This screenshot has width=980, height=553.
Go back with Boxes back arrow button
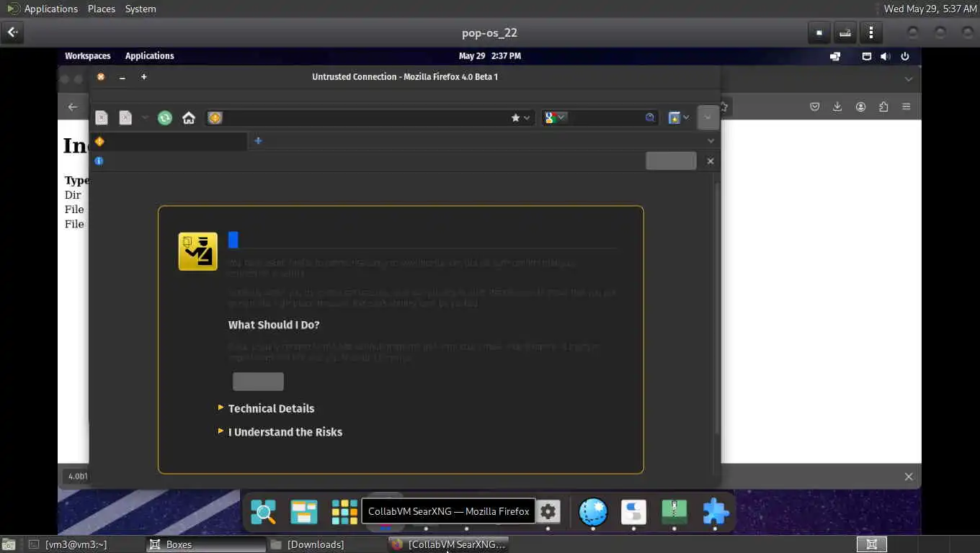13,32
